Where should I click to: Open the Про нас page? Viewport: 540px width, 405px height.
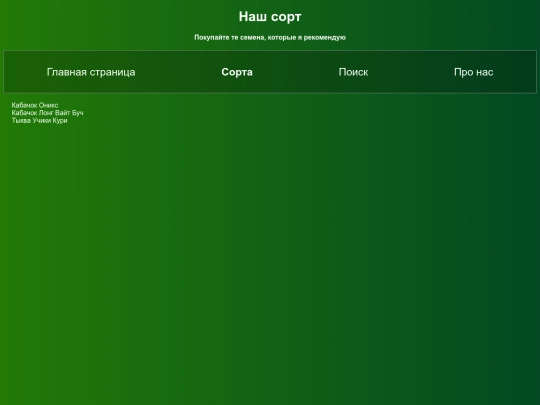(474, 72)
